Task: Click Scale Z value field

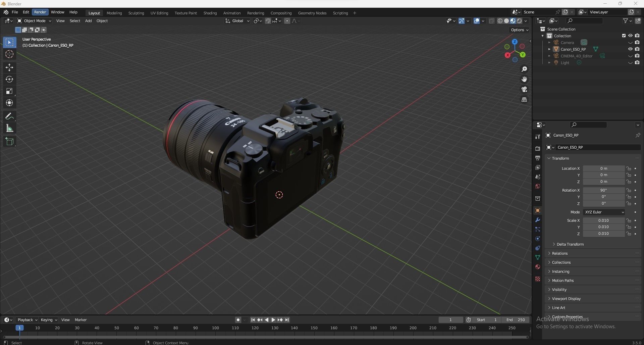Action: [604, 234]
